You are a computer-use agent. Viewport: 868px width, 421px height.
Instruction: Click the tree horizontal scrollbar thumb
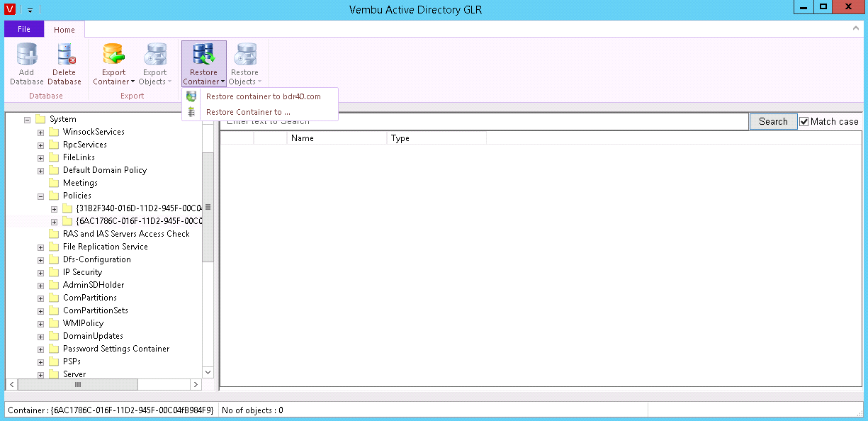(77, 384)
